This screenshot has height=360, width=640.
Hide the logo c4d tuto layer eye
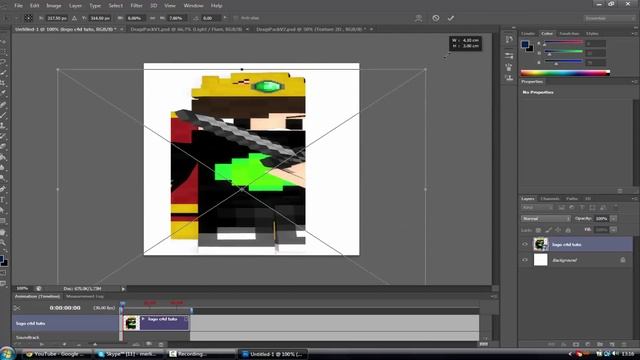[525, 244]
